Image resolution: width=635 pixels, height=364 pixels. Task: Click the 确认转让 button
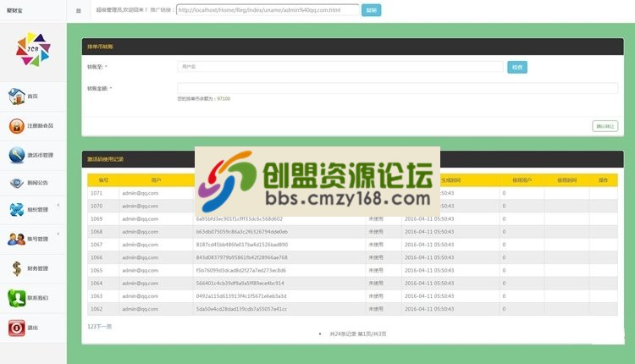[x=605, y=126]
